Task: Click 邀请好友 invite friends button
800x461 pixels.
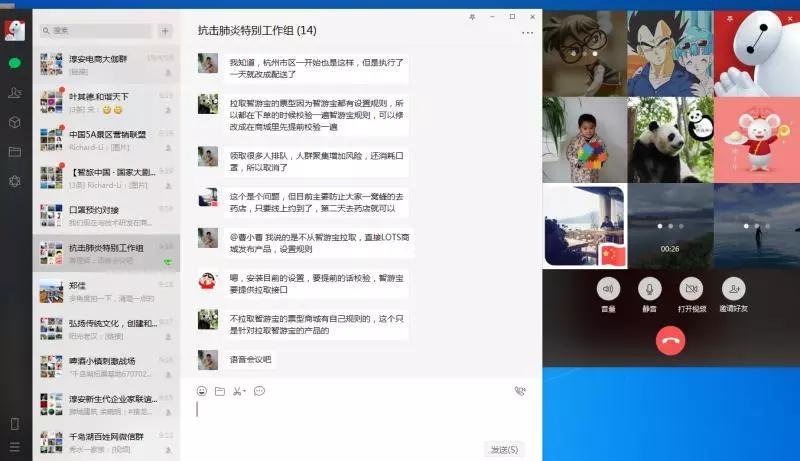Action: [734, 289]
